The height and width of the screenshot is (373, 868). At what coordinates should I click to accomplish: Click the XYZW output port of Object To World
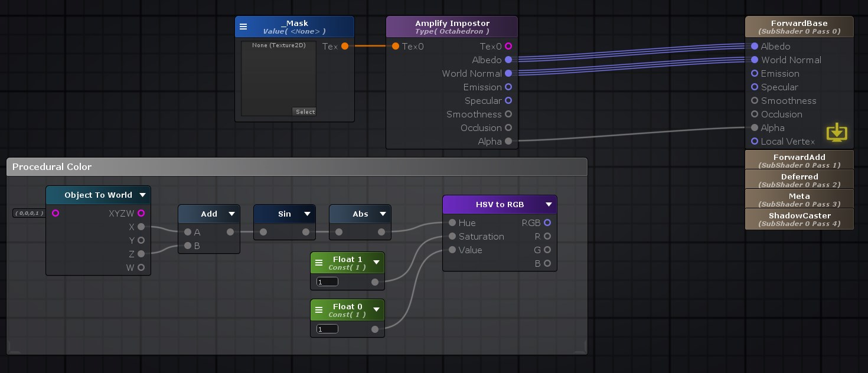tap(141, 213)
